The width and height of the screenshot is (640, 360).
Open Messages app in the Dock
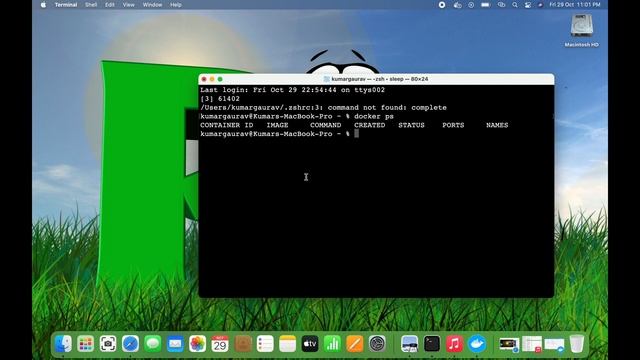pyautogui.click(x=153, y=344)
